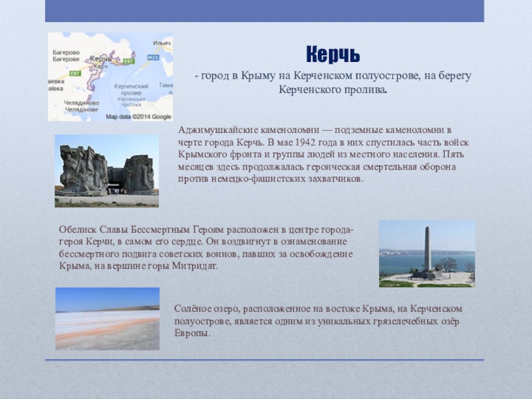Click the 'Ильич' map label
Image resolution: width=532 pixels, height=399 pixels.
(x=162, y=43)
